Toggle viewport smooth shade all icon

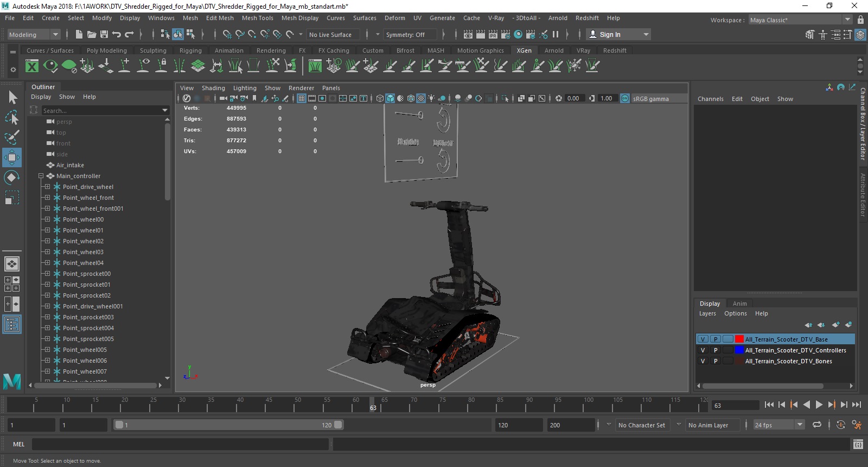(x=390, y=98)
